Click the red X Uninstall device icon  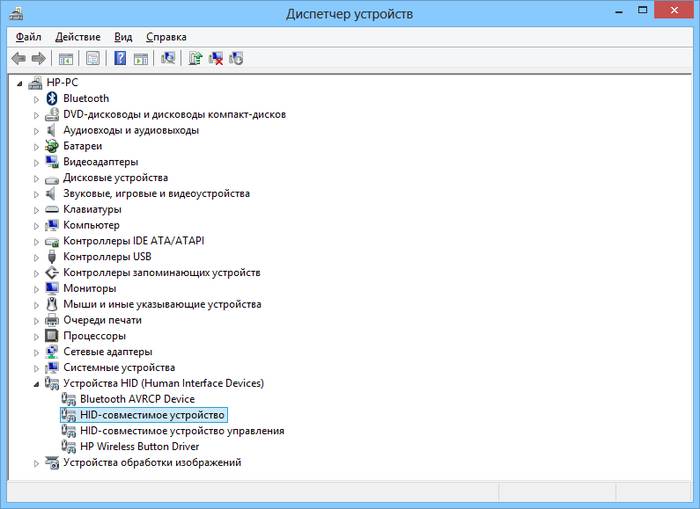tap(216, 59)
